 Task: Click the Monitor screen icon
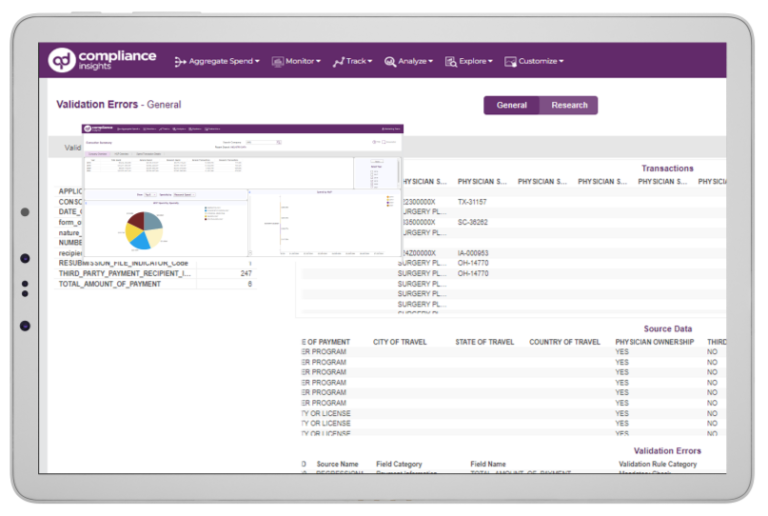tap(278, 62)
